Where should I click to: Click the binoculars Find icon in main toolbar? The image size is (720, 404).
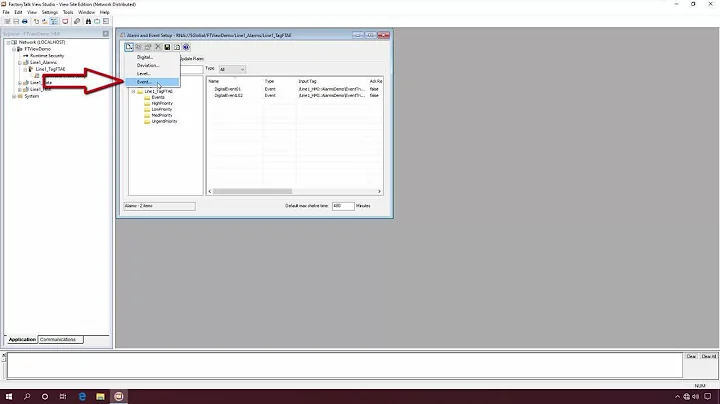pyautogui.click(x=88, y=22)
